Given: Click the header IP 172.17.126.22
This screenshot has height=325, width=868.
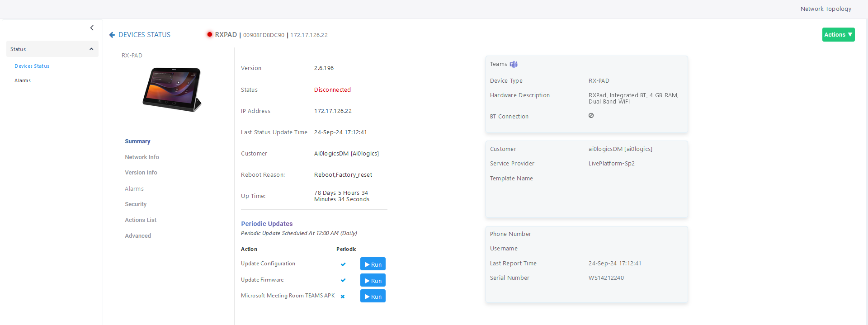Looking at the screenshot, I should pyautogui.click(x=309, y=35).
